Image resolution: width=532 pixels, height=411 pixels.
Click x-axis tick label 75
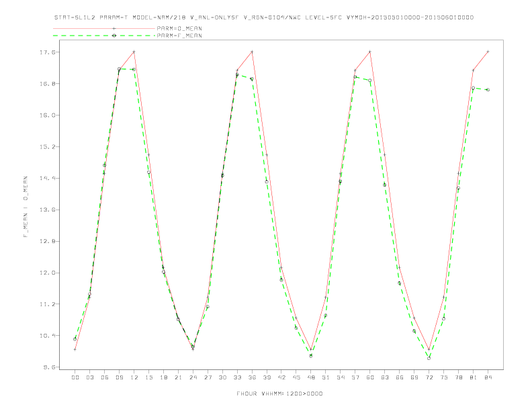click(x=444, y=377)
